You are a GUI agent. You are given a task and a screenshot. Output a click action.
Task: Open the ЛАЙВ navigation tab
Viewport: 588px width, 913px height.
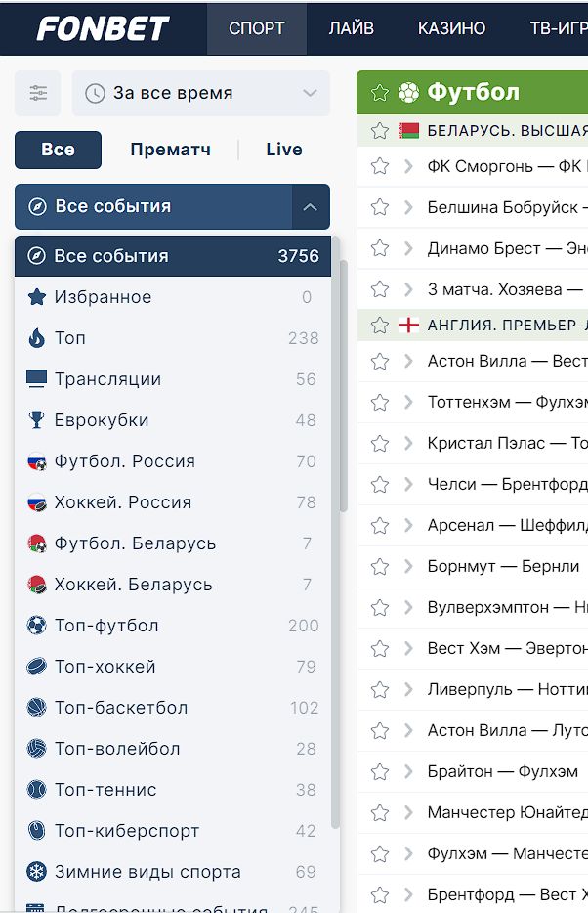coord(352,28)
